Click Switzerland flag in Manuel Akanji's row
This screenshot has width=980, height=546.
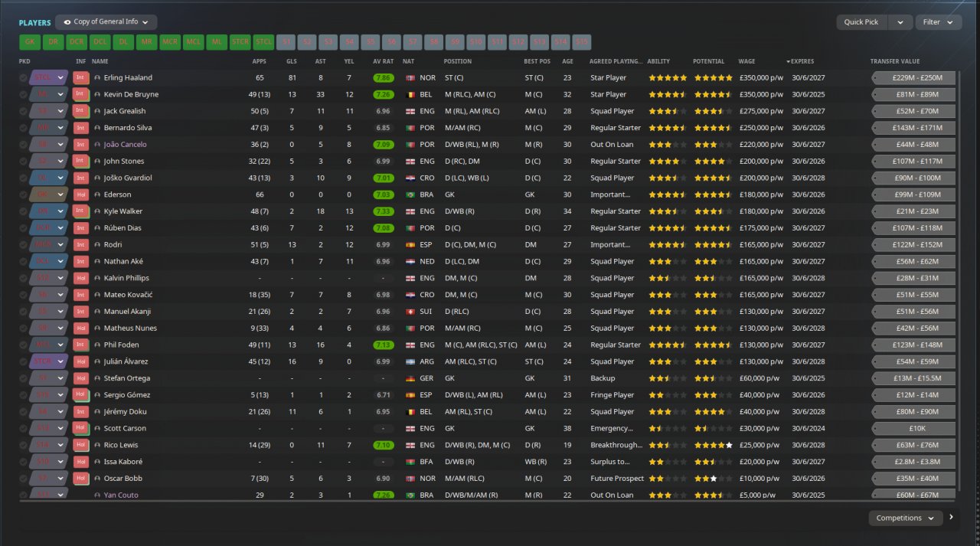(410, 312)
